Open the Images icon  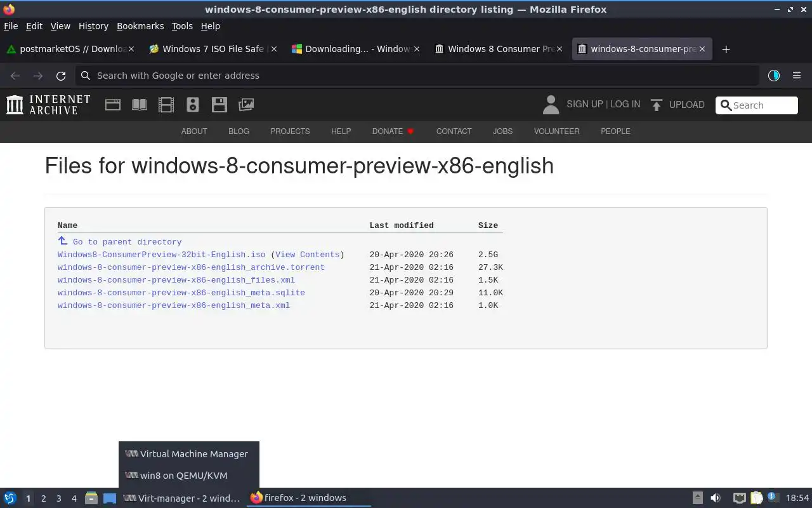point(246,105)
